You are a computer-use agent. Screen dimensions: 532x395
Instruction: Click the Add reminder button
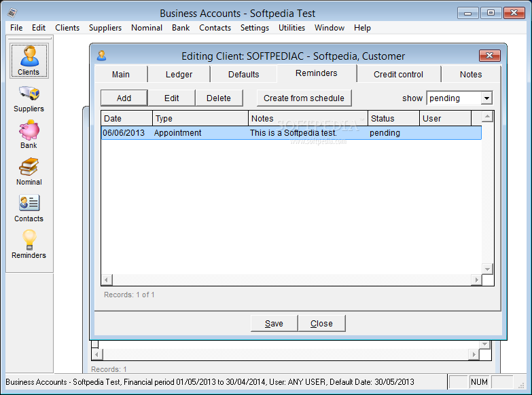point(124,98)
